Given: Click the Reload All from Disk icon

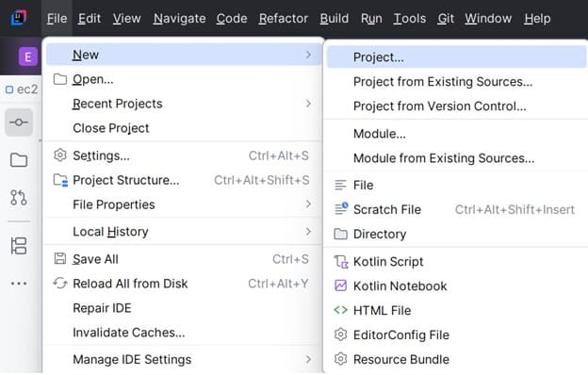Looking at the screenshot, I should [x=60, y=283].
